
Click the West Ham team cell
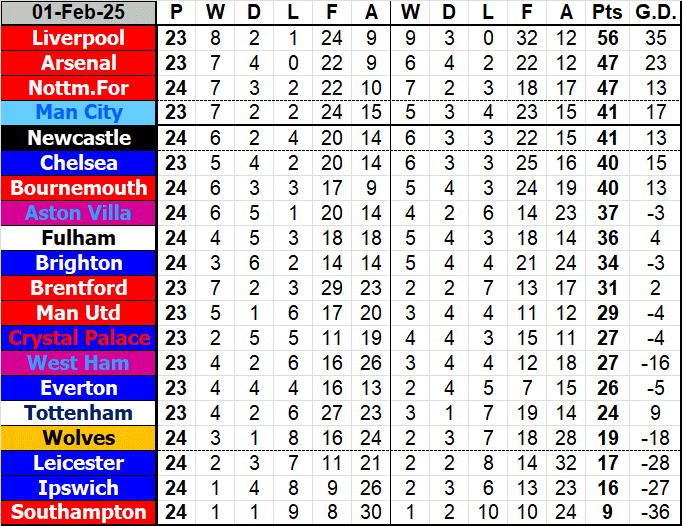[78, 363]
